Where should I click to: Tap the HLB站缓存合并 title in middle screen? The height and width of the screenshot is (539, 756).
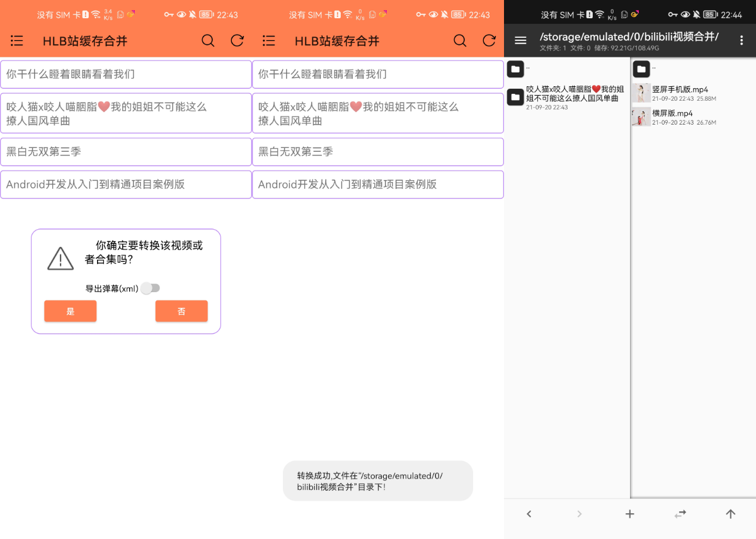337,41
